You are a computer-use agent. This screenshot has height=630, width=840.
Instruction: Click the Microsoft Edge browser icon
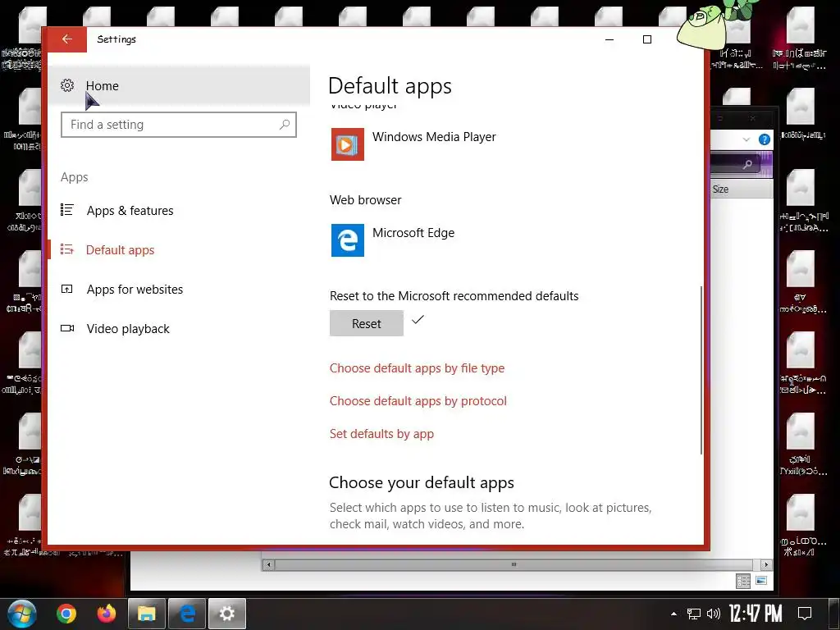coord(347,240)
